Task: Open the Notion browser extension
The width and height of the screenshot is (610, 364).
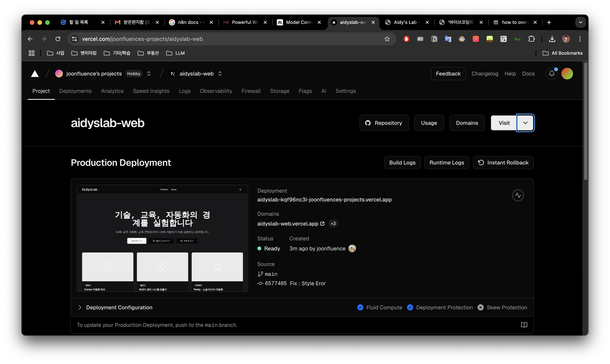Action: pyautogui.click(x=434, y=39)
